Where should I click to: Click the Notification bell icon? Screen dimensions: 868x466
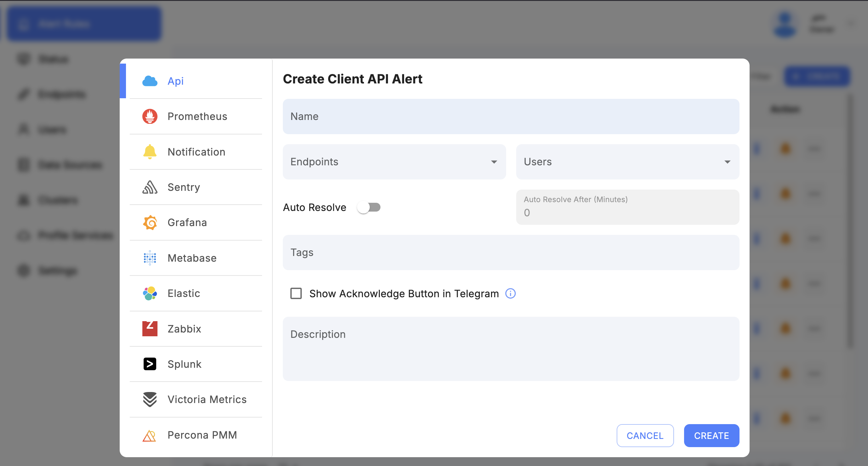pyautogui.click(x=150, y=152)
